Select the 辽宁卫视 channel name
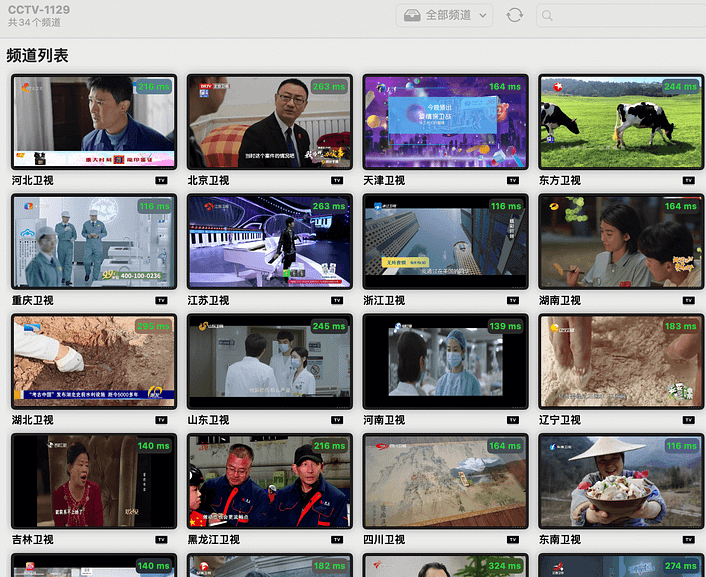The width and height of the screenshot is (706, 577). click(x=560, y=420)
